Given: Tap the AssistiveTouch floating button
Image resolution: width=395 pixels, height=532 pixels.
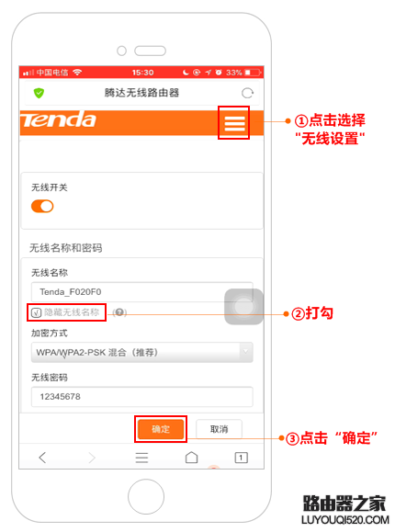Looking at the screenshot, I should (x=243, y=306).
